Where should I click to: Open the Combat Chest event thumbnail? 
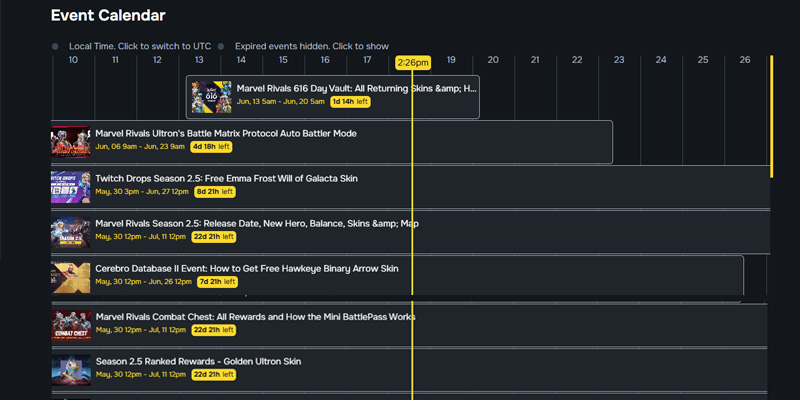(x=71, y=326)
